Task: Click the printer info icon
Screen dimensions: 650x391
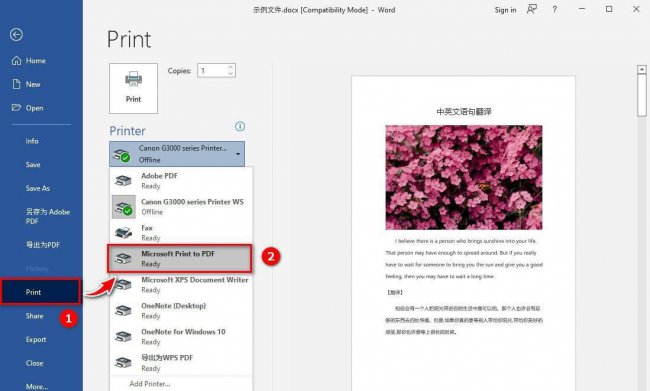Action: (x=240, y=126)
